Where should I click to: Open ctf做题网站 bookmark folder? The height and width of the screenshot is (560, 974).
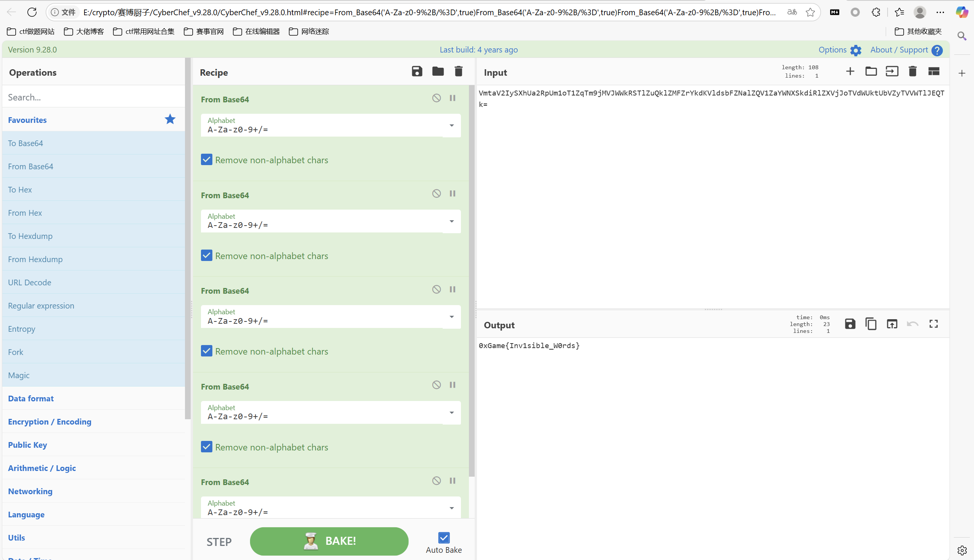[31, 32]
